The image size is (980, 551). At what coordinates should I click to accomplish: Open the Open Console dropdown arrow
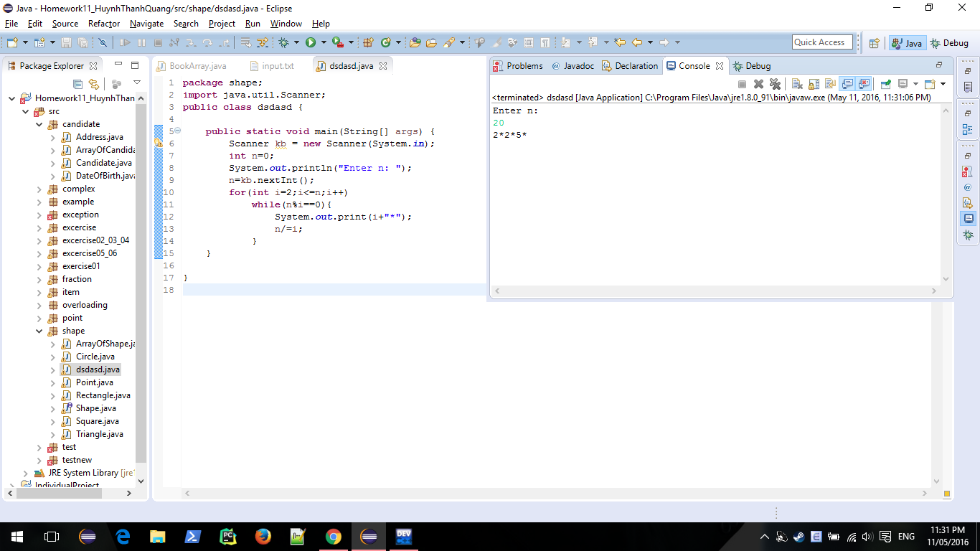[943, 84]
